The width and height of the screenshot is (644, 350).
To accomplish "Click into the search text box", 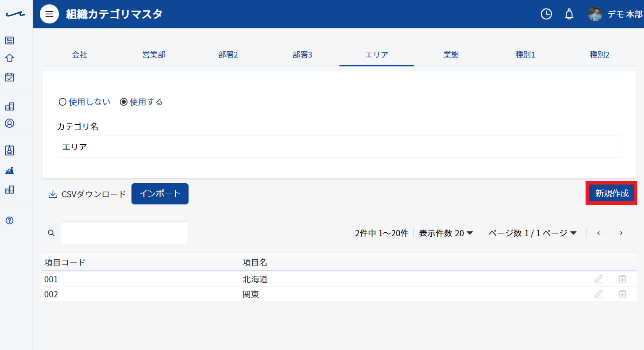I will point(124,233).
